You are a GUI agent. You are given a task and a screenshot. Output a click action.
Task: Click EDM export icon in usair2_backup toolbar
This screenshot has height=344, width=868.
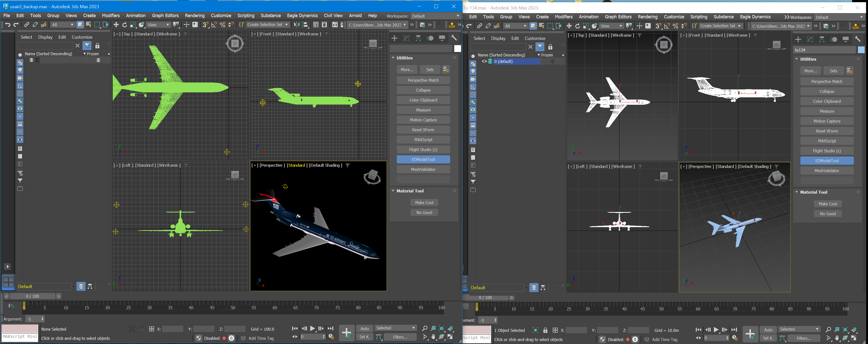click(x=452, y=25)
